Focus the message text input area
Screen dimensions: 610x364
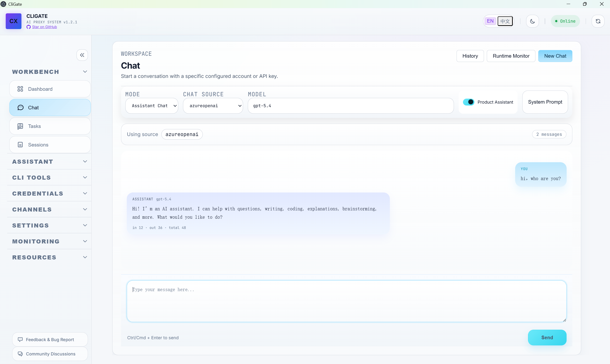(x=346, y=301)
